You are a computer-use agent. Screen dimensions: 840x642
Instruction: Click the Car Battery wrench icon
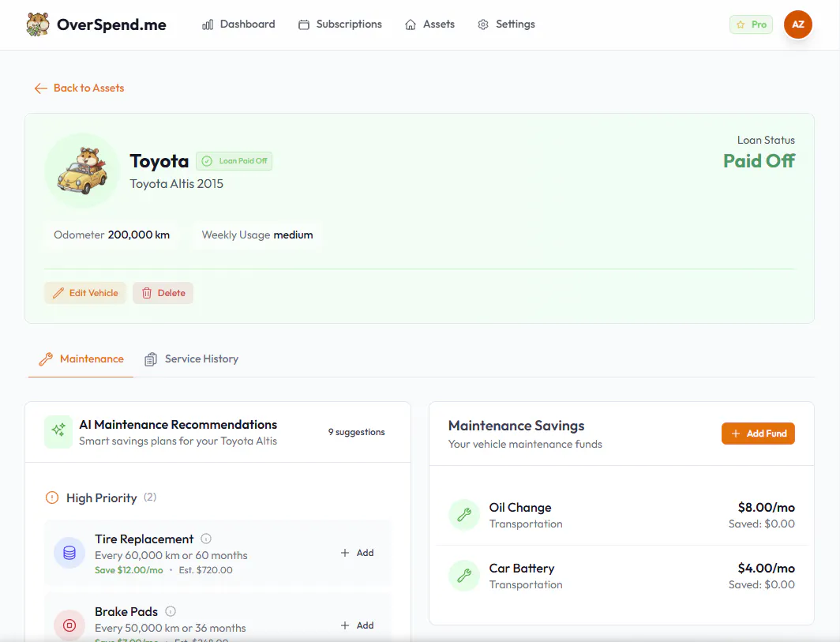point(464,576)
